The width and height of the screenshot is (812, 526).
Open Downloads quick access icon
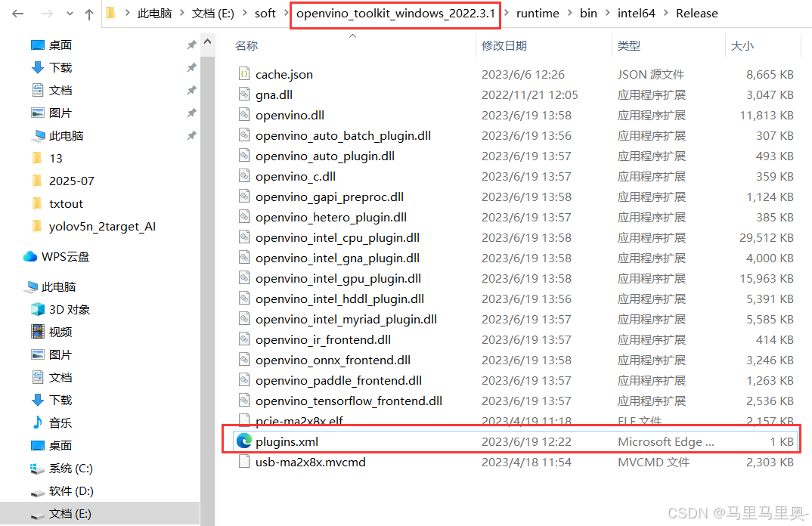[x=37, y=67]
